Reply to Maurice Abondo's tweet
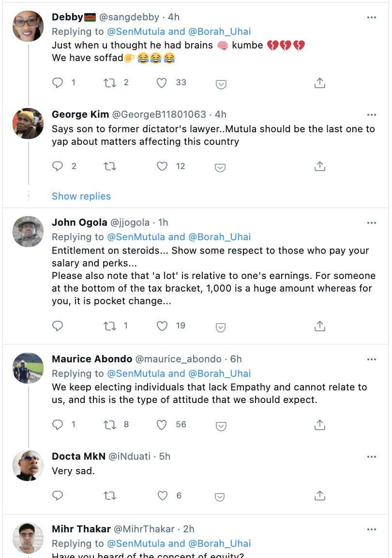The height and width of the screenshot is (558, 392). tap(58, 425)
